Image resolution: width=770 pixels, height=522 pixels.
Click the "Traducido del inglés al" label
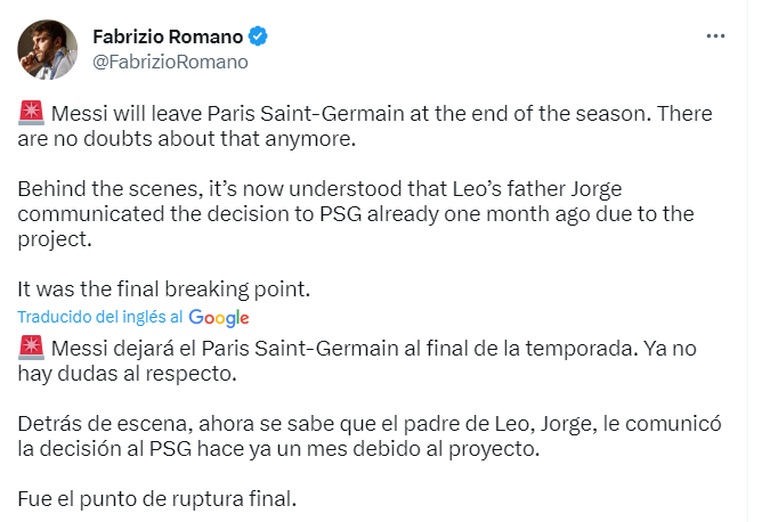(x=100, y=317)
